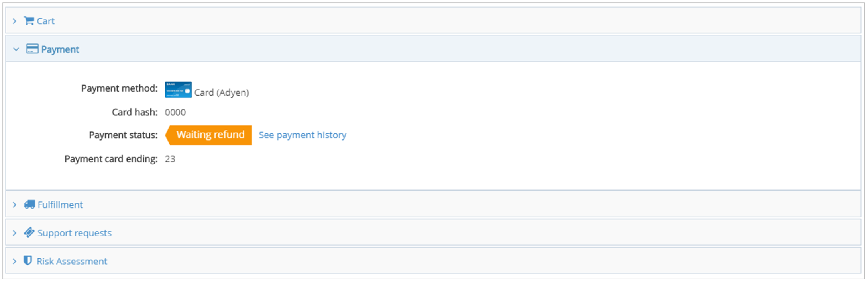Click the card hash value 0000
Image resolution: width=868 pixels, height=283 pixels.
[175, 113]
